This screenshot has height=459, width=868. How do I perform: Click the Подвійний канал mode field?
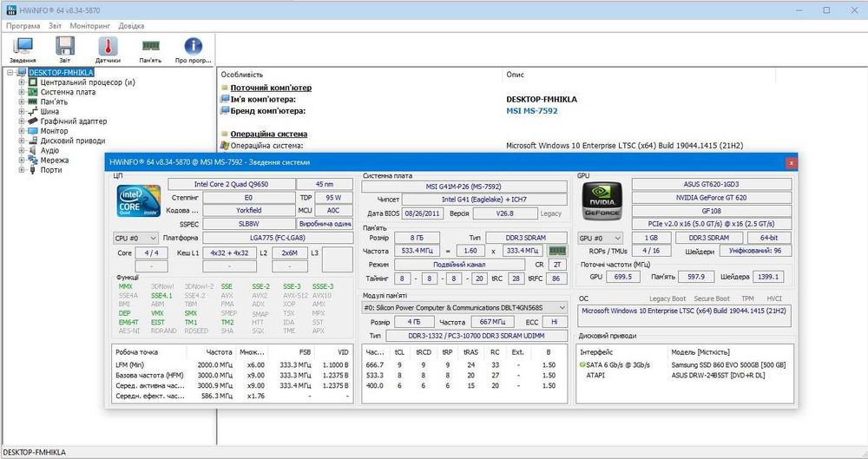click(x=459, y=265)
